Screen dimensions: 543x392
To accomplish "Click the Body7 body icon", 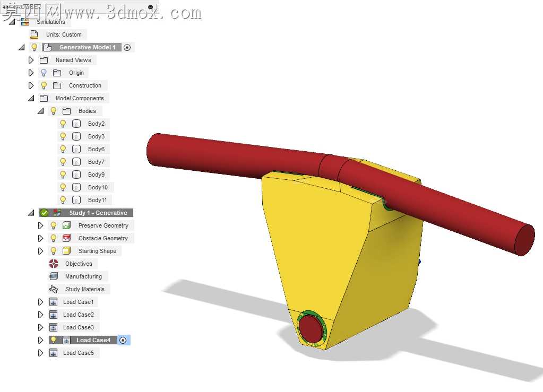I will pos(76,162).
